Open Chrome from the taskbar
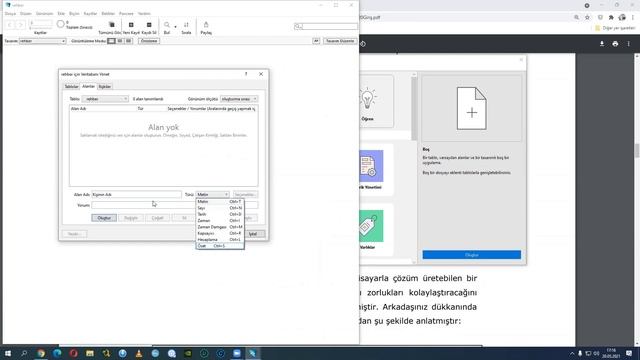This screenshot has width=640, height=360. 41,353
